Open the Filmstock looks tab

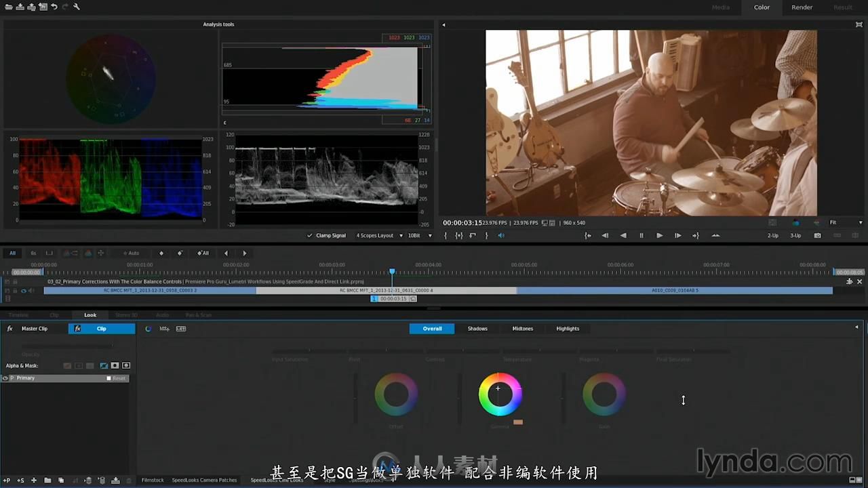click(x=153, y=480)
